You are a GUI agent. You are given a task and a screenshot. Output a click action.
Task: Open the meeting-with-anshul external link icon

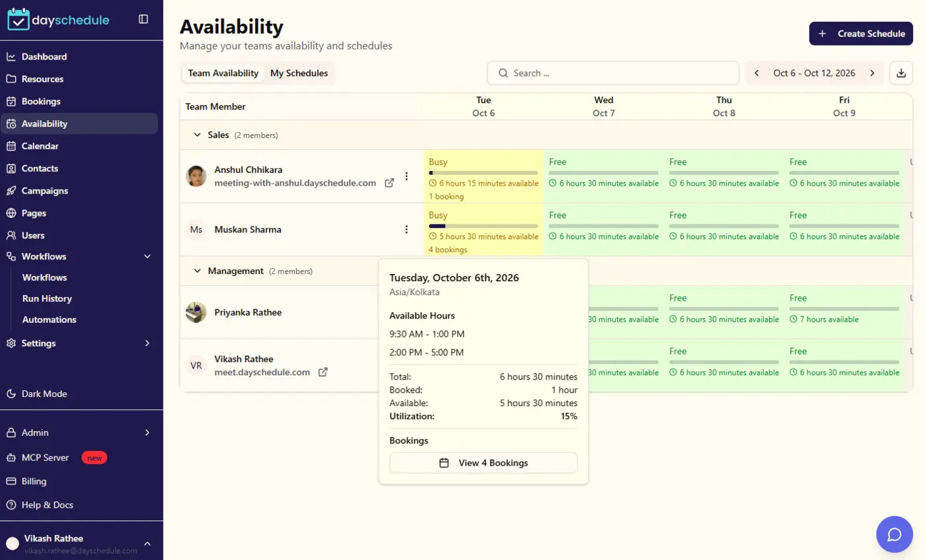click(x=389, y=183)
